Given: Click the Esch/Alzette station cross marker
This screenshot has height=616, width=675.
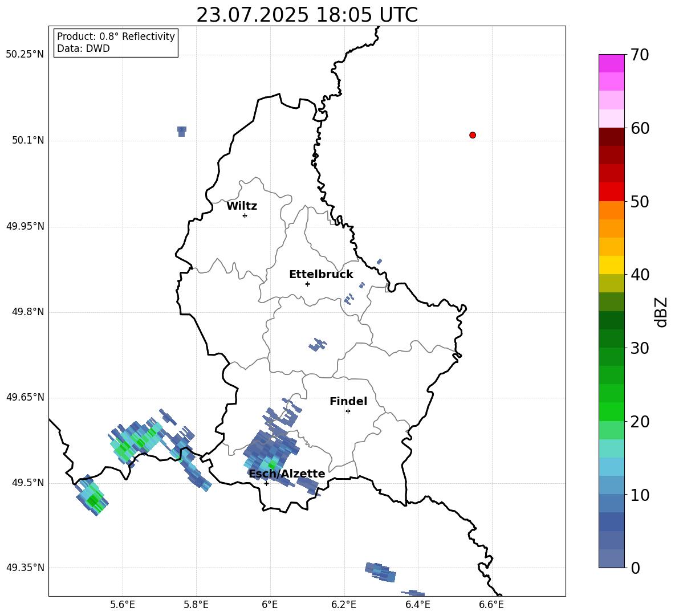Looking at the screenshot, I should [266, 483].
